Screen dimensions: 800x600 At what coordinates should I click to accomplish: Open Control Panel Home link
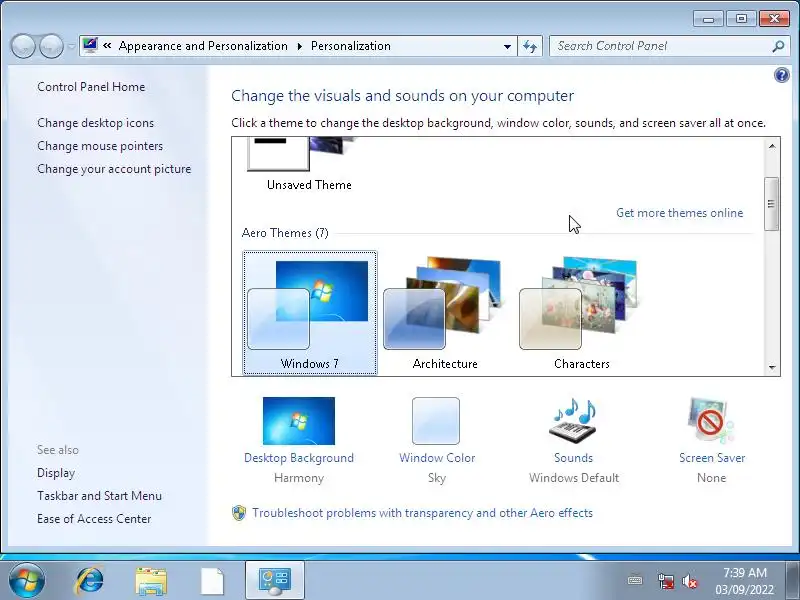[91, 87]
